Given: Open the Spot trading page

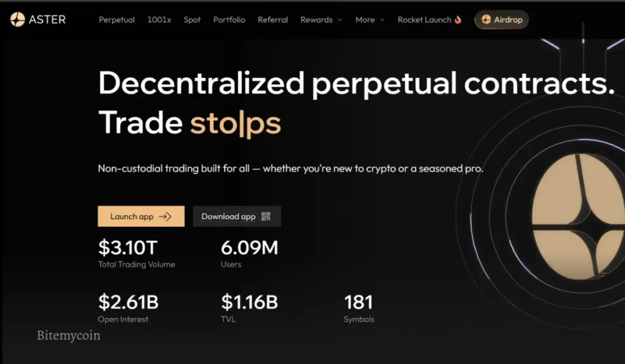Looking at the screenshot, I should coord(192,20).
